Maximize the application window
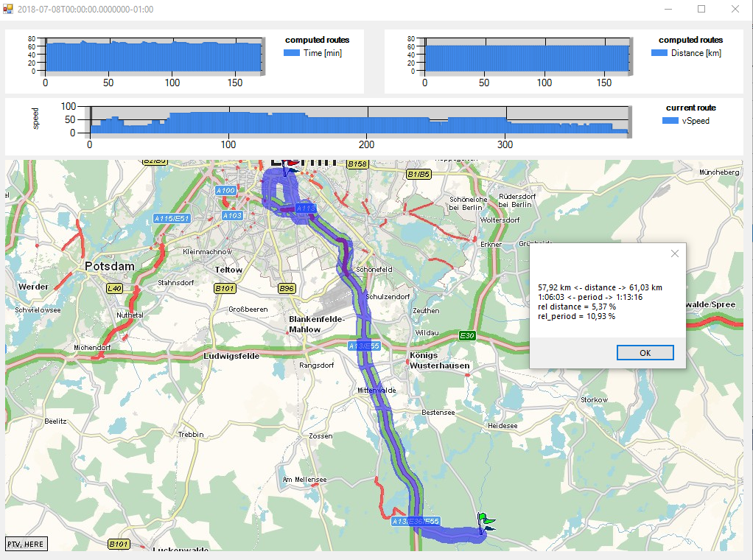 click(701, 9)
